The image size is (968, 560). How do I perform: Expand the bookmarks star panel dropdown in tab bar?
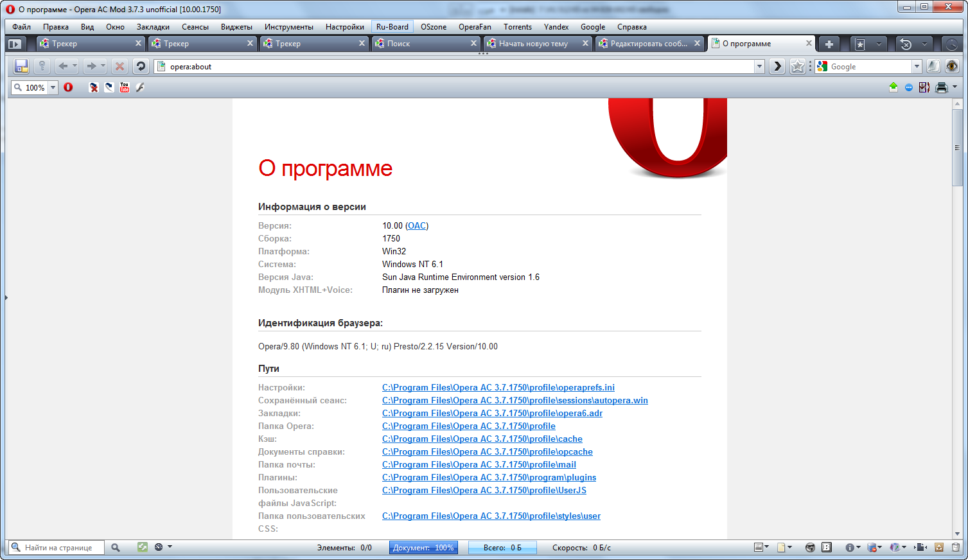pyautogui.click(x=878, y=44)
